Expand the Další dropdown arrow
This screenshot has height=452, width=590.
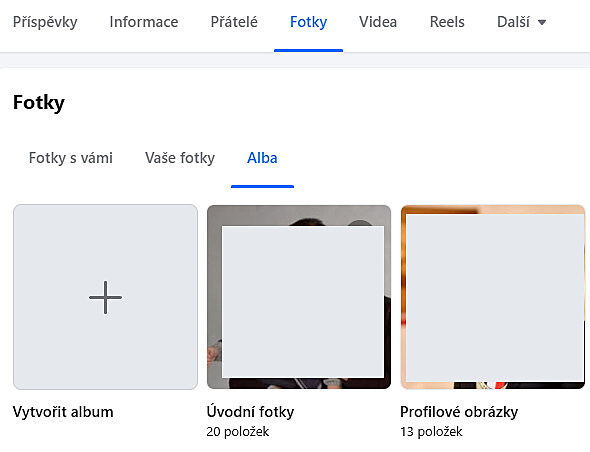[x=542, y=23]
